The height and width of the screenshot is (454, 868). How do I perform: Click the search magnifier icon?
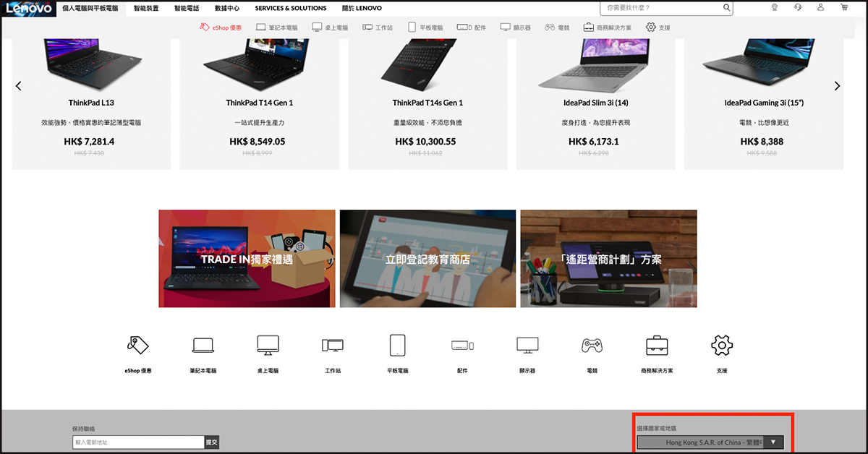tap(726, 8)
